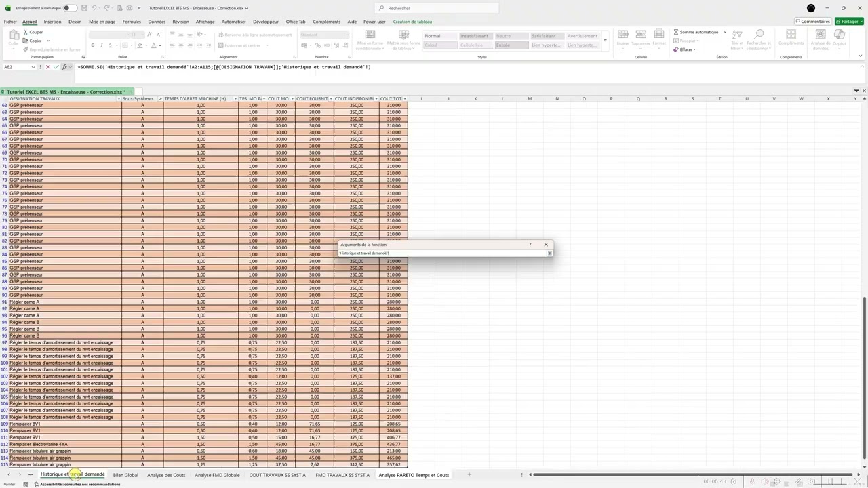Image resolution: width=868 pixels, height=488 pixels.
Task: Click the Somme automatique sigma button
Action: (x=696, y=32)
